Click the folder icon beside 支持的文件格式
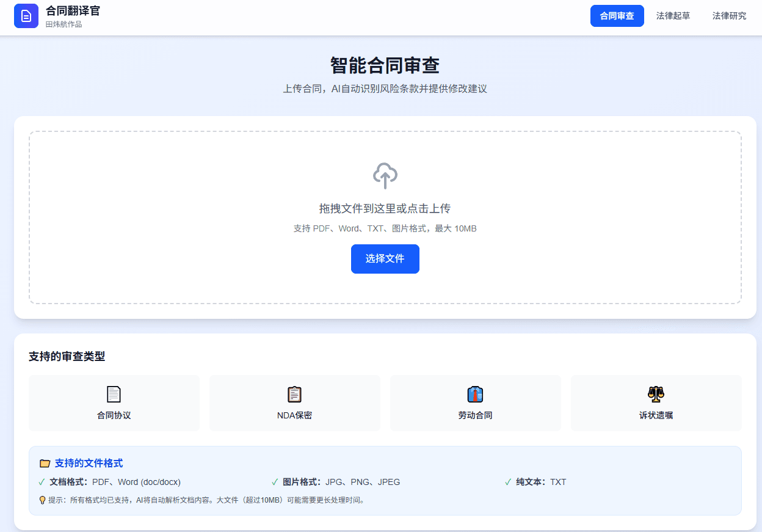 tap(44, 463)
